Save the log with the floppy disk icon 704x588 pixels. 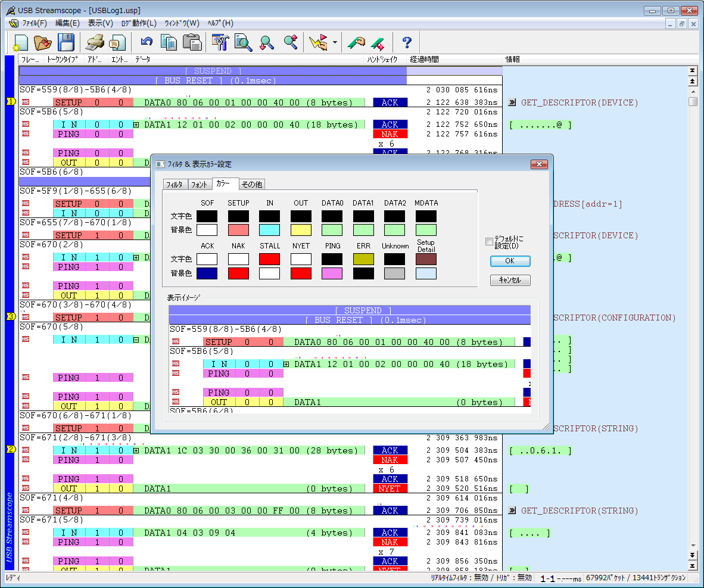[x=66, y=43]
